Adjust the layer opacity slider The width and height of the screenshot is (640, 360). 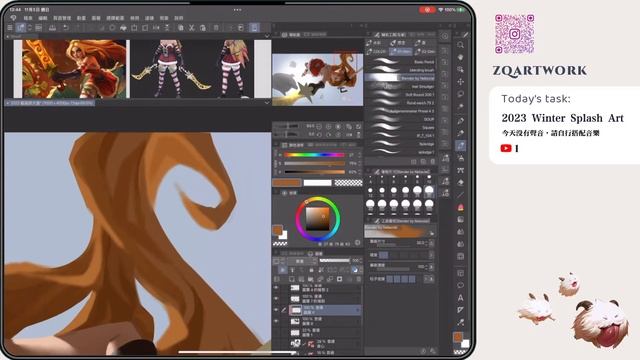point(334,260)
